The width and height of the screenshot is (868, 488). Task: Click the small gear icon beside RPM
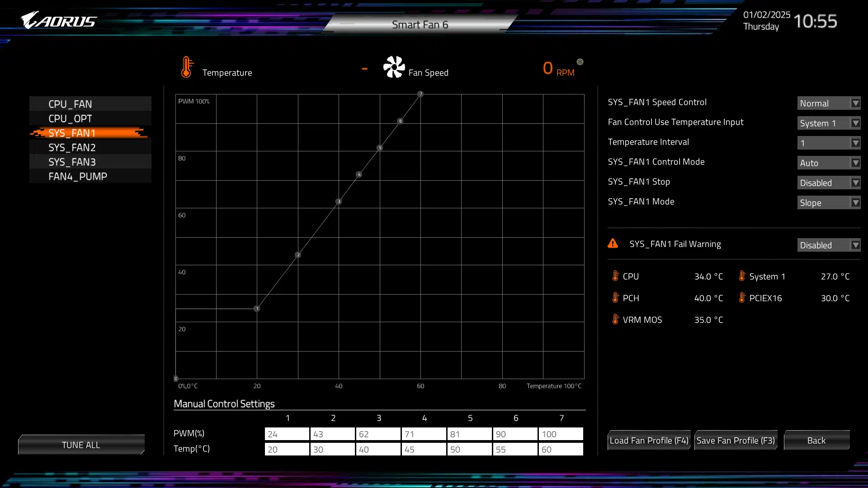point(580,62)
